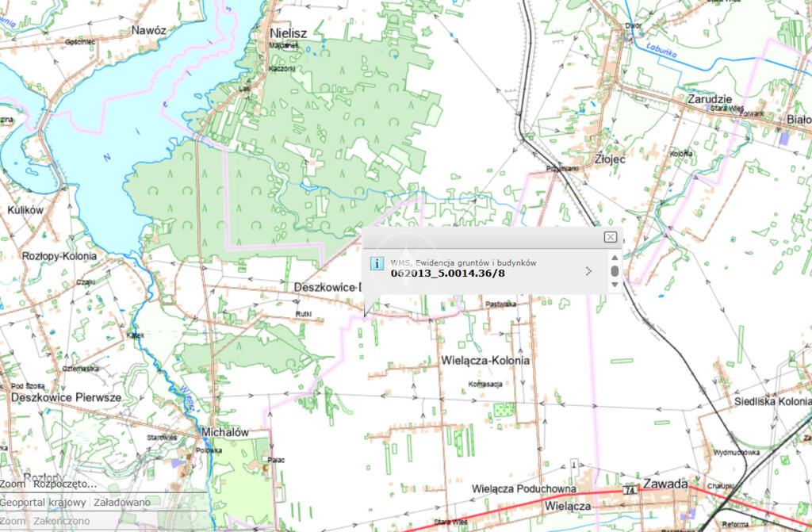Click the popup scrollbar thumb
The image size is (812, 532).
click(x=615, y=271)
